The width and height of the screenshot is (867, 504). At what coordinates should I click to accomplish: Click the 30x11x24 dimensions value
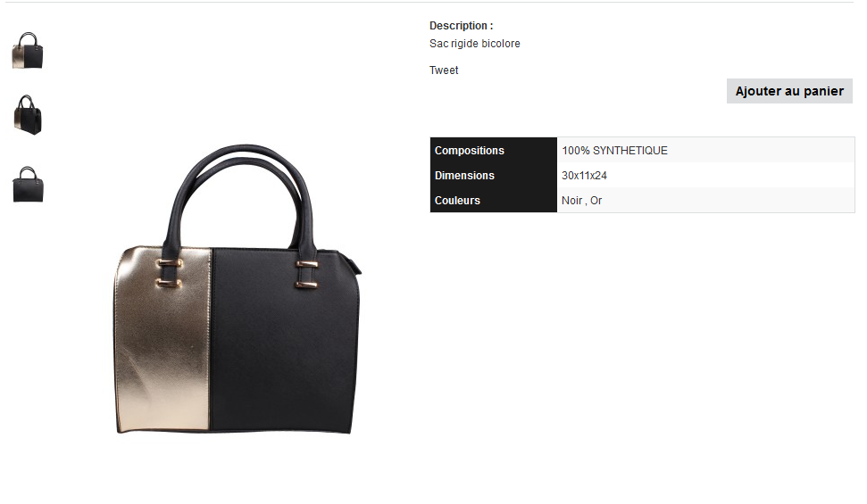pyautogui.click(x=584, y=175)
